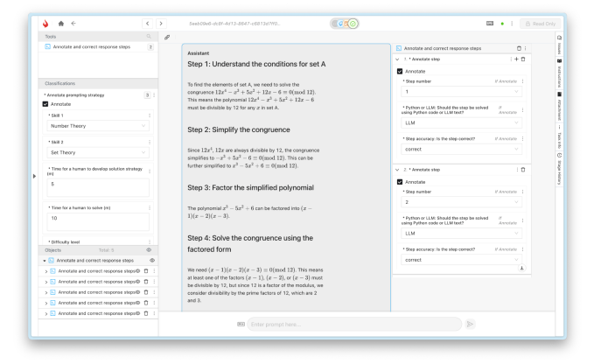594x364 pixels.
Task: Open the Skill 1 Number Theory dropdown
Action: pyautogui.click(x=96, y=127)
